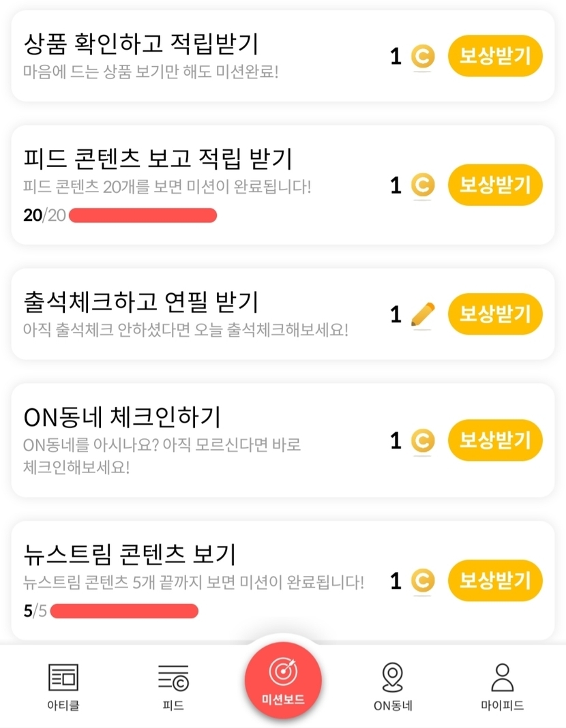Open the 피드 feed icon
The width and height of the screenshot is (566, 728).
click(x=173, y=678)
